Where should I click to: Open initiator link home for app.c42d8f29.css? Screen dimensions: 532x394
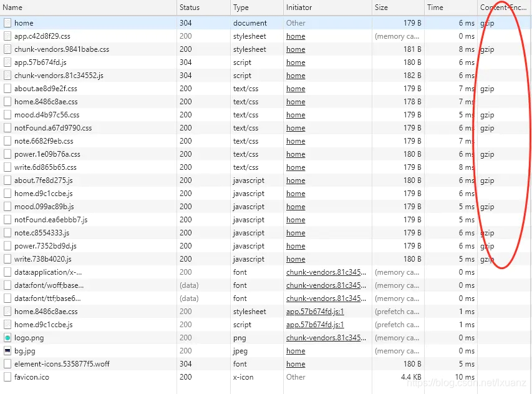coord(296,36)
